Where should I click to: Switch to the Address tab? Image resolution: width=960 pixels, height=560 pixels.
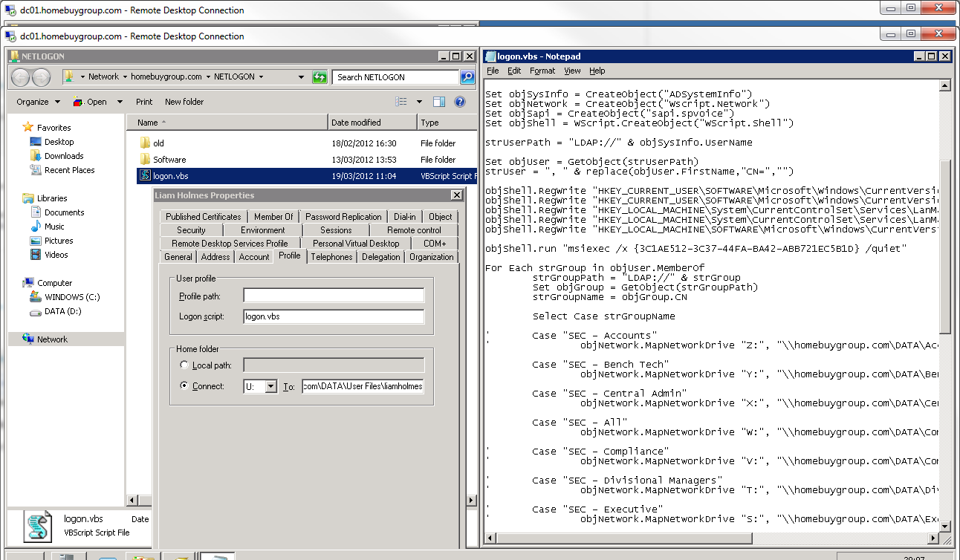215,257
